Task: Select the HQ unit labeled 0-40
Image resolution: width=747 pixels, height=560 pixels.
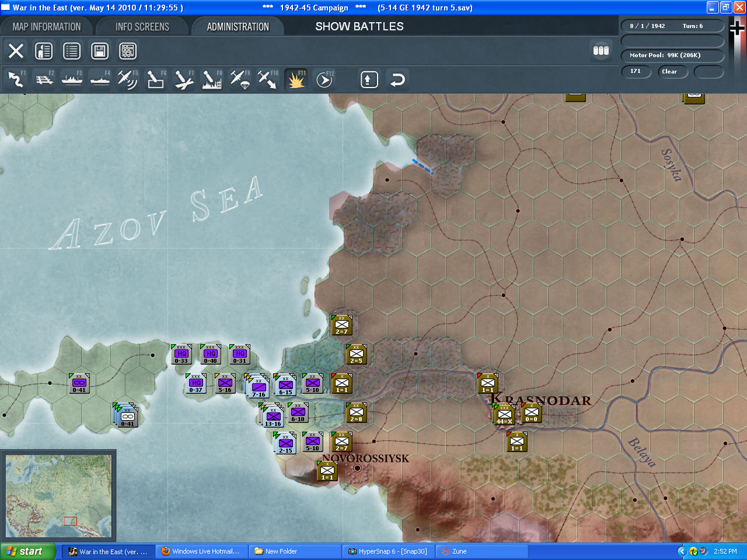Action: 211,354
